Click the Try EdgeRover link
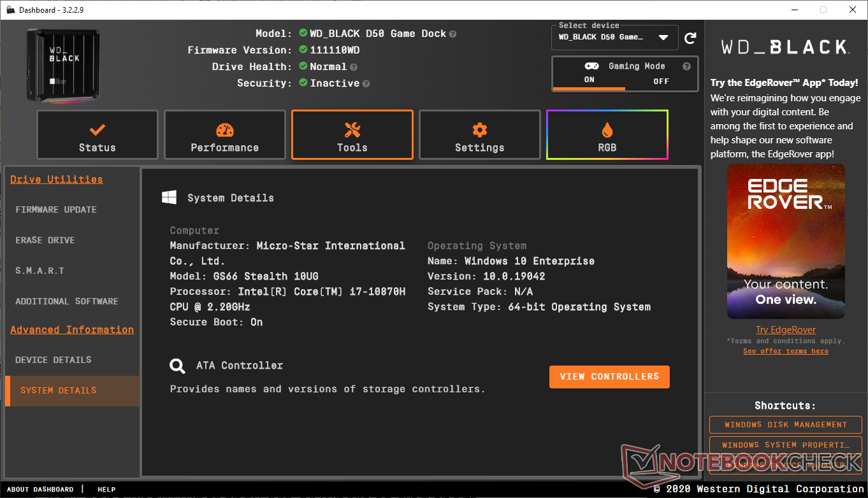This screenshot has width=868, height=498. tap(786, 330)
